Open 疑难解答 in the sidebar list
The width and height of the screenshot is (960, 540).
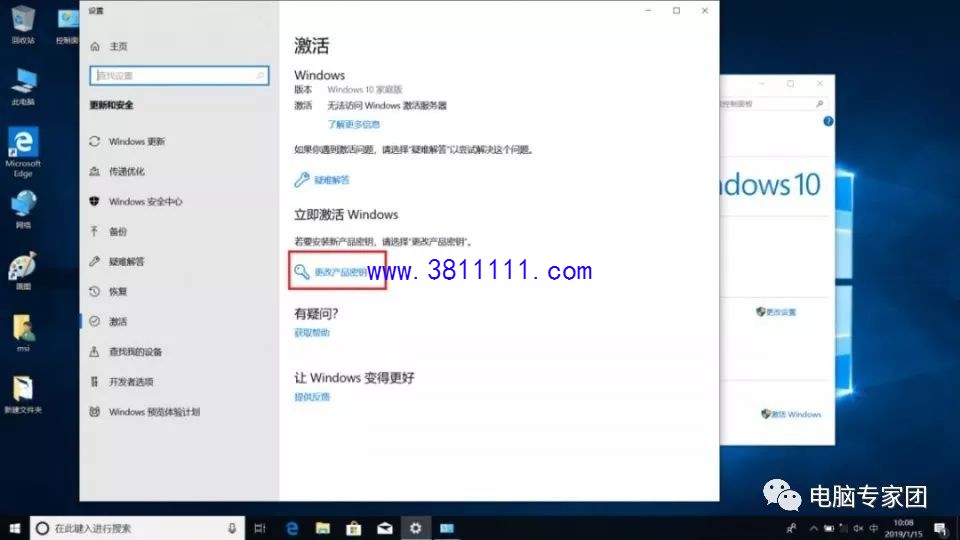click(117, 261)
